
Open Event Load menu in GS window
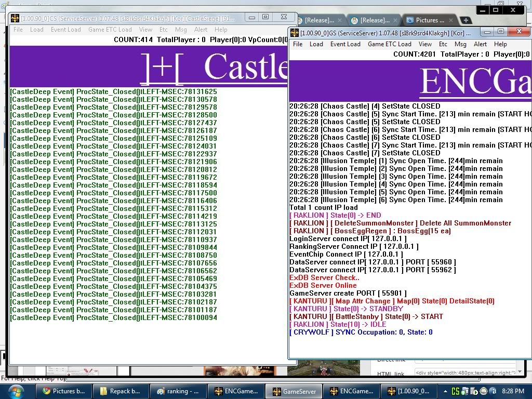click(345, 44)
